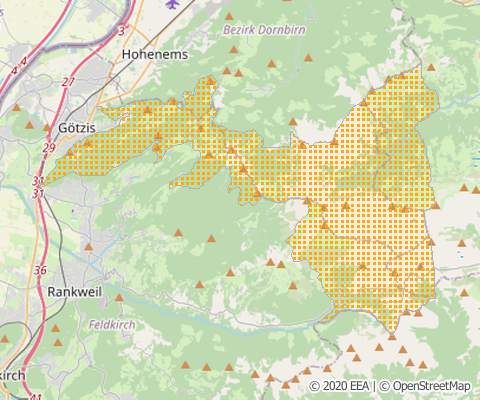Image resolution: width=480 pixels, height=400 pixels.
Task: Select the road number 27 marker
Action: 68,82
